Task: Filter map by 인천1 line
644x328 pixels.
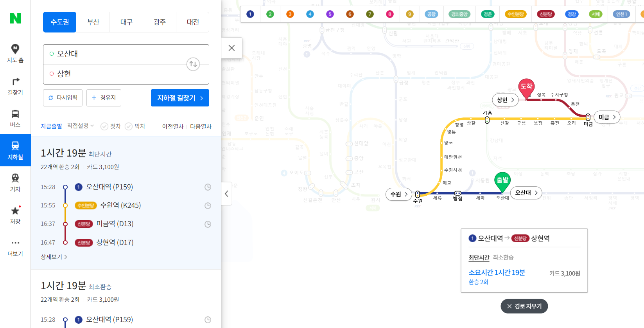Action: pyautogui.click(x=621, y=14)
